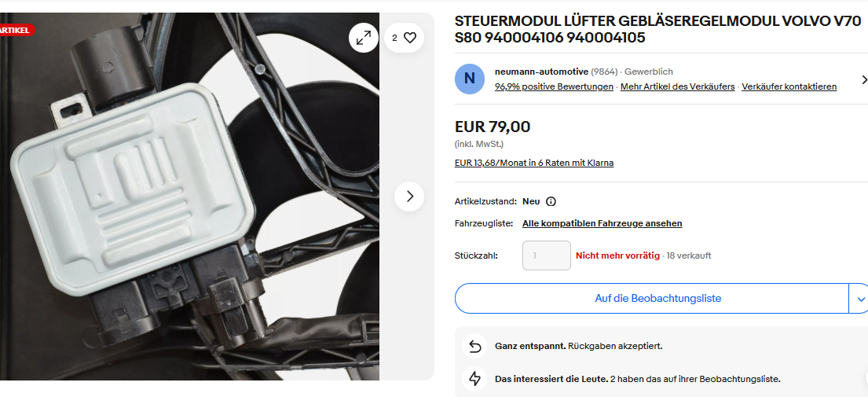Image resolution: width=868 pixels, height=397 pixels.
Task: Open neumann-automotive seller profile link
Action: [x=541, y=72]
